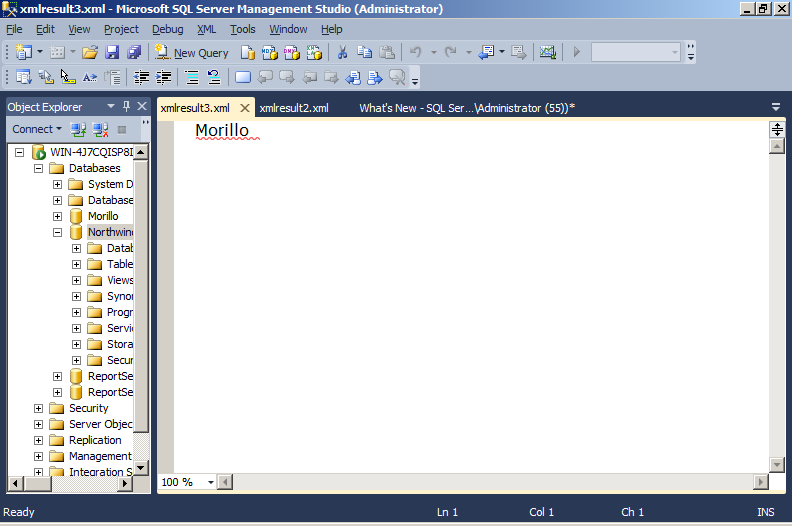This screenshot has width=792, height=526.
Task: Open the Connect dropdown in Object Explorer
Action: point(37,129)
